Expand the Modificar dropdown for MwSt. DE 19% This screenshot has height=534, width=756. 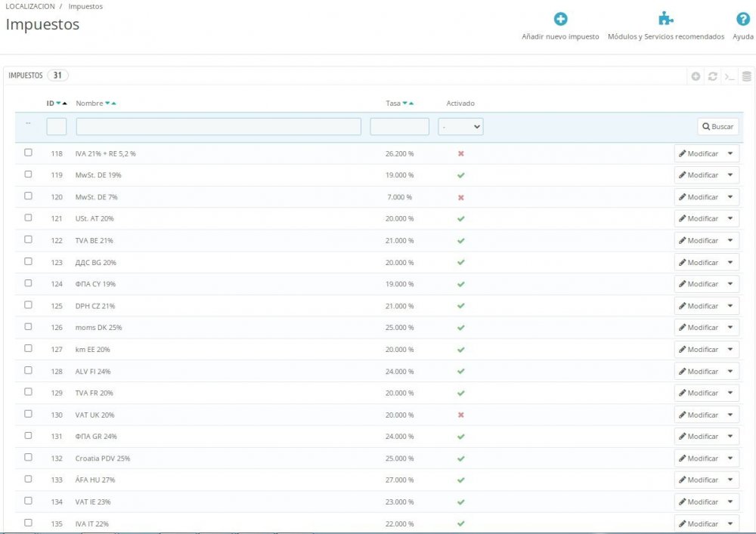point(730,174)
